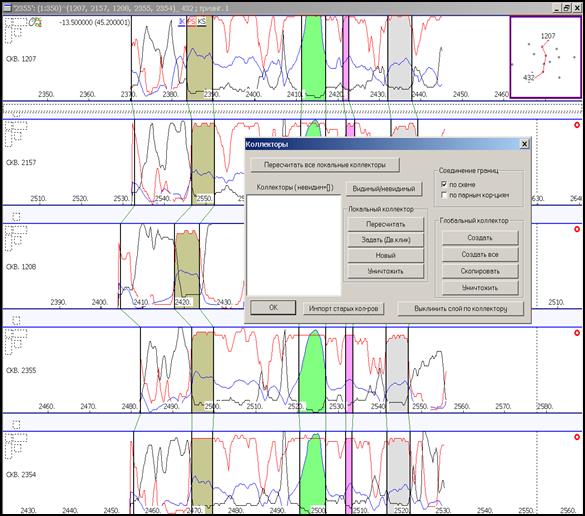Select the green layer in well 1207
Screen dimensions: 585x516
click(x=313, y=58)
